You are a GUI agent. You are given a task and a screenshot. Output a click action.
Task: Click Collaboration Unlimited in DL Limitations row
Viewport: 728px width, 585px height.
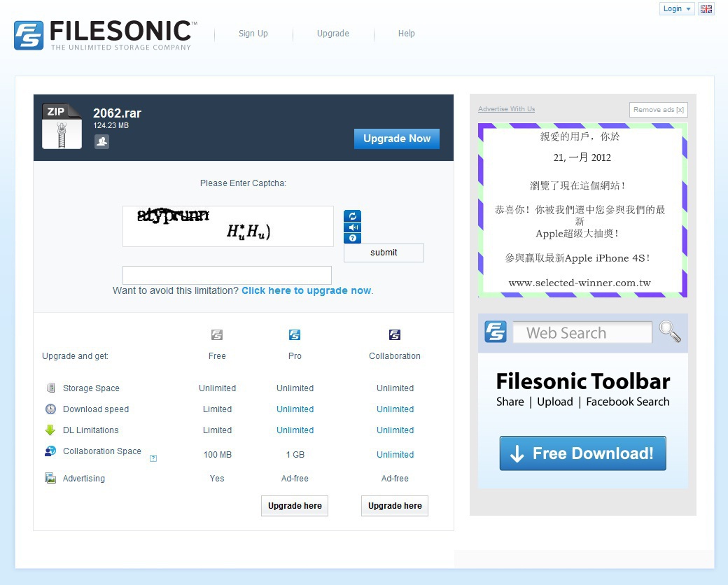pos(395,430)
